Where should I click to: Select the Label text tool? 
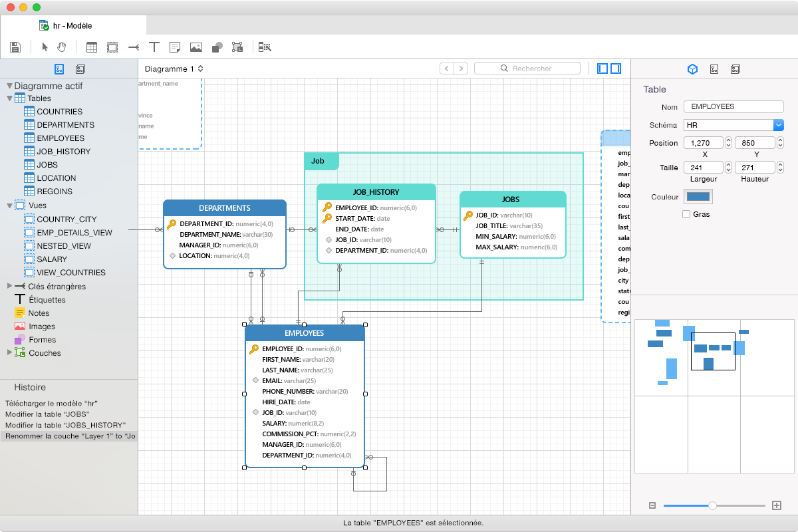154,47
